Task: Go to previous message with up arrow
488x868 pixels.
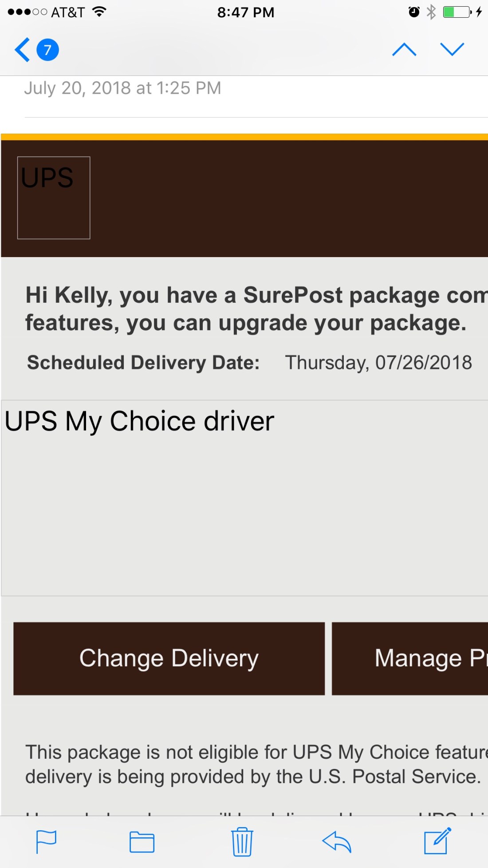Action: pyautogui.click(x=404, y=49)
